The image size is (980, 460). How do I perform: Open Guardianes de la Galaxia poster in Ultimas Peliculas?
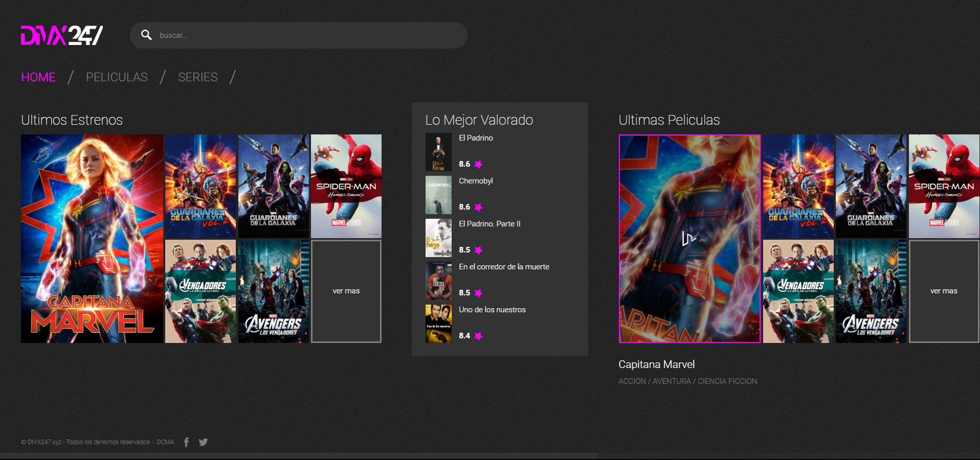pos(871,186)
